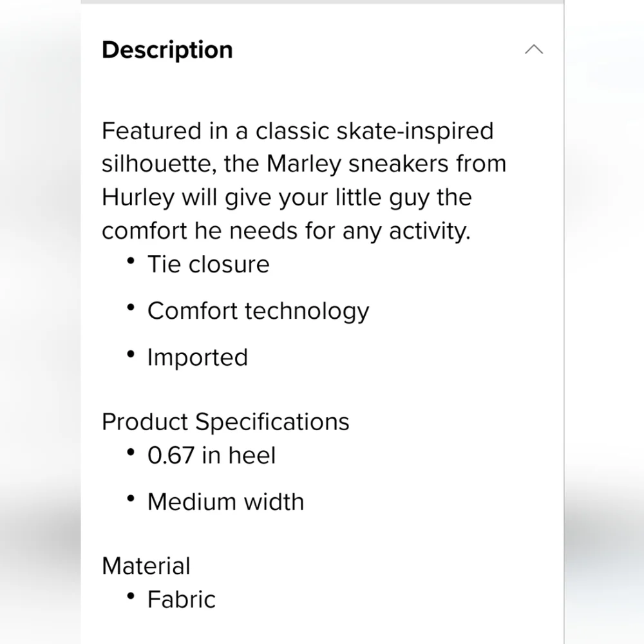
Task: Collapse the Description section chevron
Action: [x=534, y=50]
